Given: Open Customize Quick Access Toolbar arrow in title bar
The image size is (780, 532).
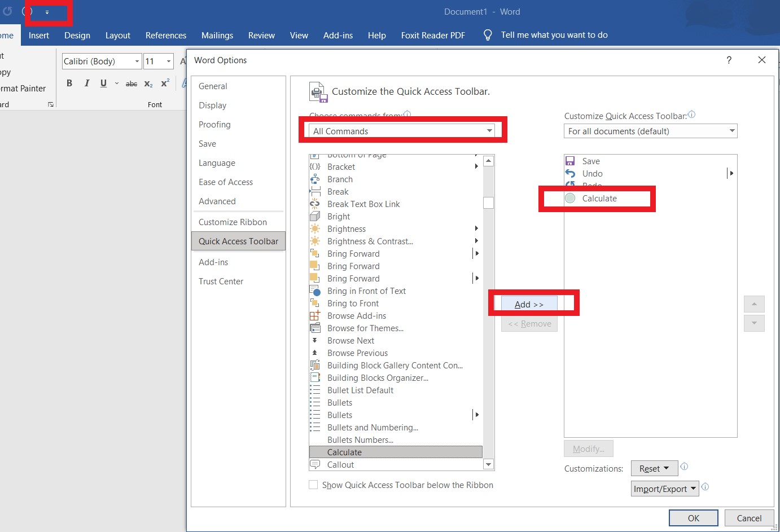Looking at the screenshot, I should [x=47, y=12].
